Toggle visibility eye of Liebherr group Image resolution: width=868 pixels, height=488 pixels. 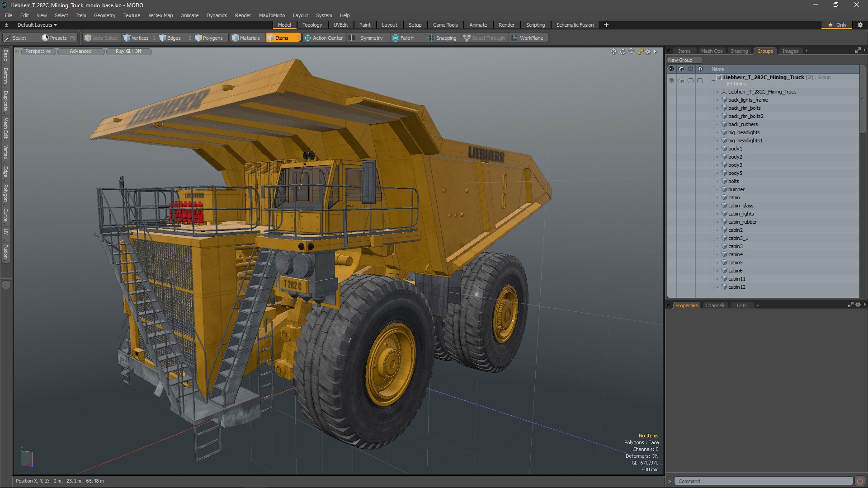[x=671, y=80]
